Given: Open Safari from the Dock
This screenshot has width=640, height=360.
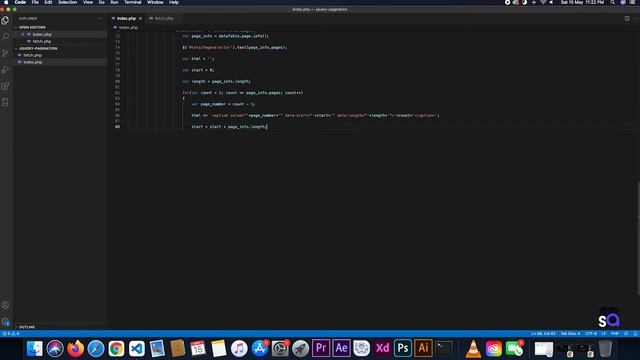Looking at the screenshot, I should click(x=96, y=349).
